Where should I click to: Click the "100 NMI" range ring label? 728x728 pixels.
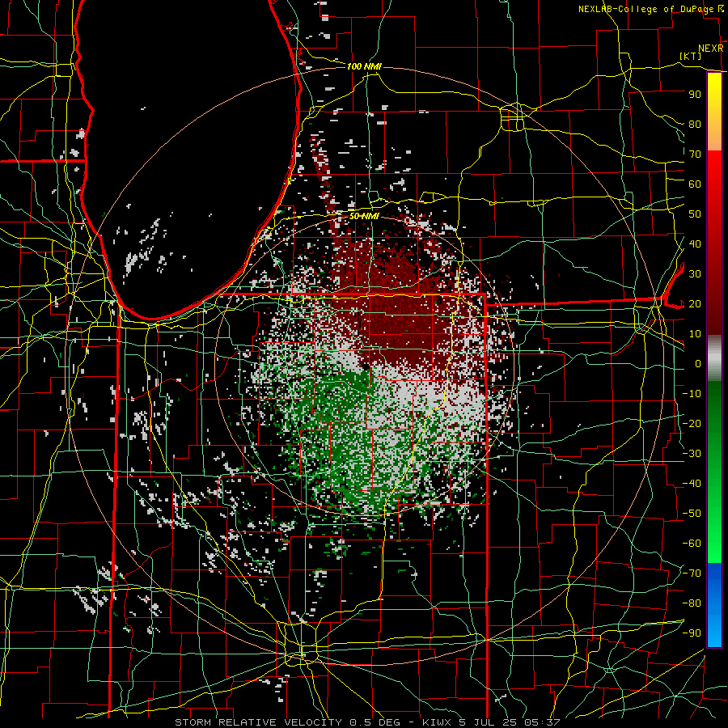click(x=364, y=66)
